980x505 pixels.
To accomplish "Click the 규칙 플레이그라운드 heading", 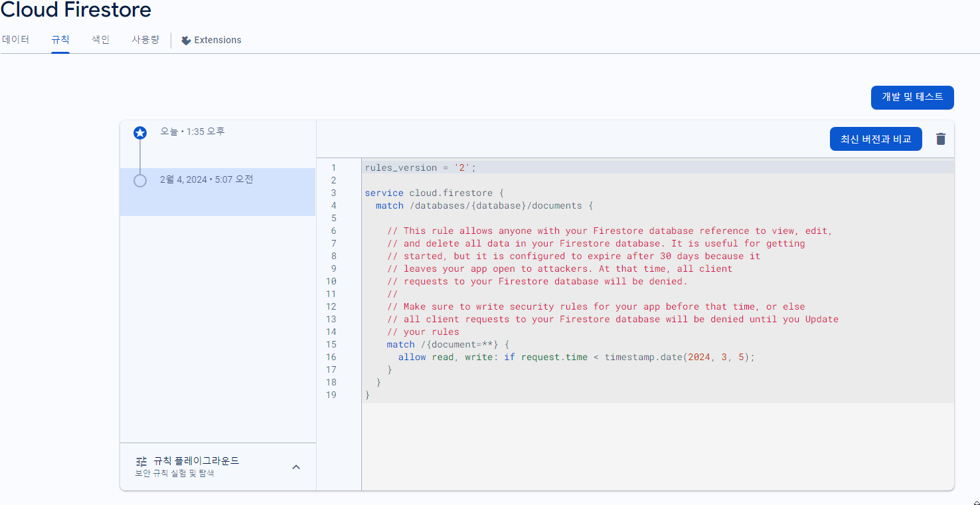I will pyautogui.click(x=197, y=460).
